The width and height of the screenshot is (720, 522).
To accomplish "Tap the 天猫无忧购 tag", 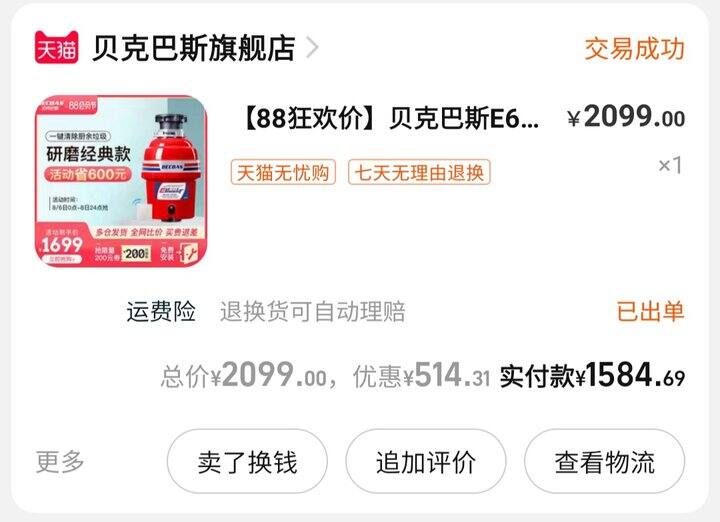I will pyautogui.click(x=283, y=173).
